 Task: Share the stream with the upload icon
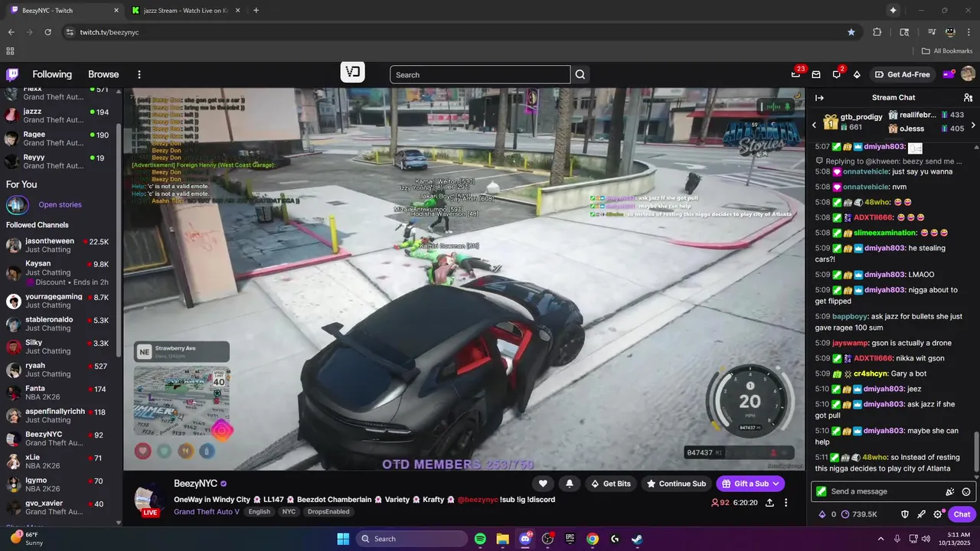point(769,503)
